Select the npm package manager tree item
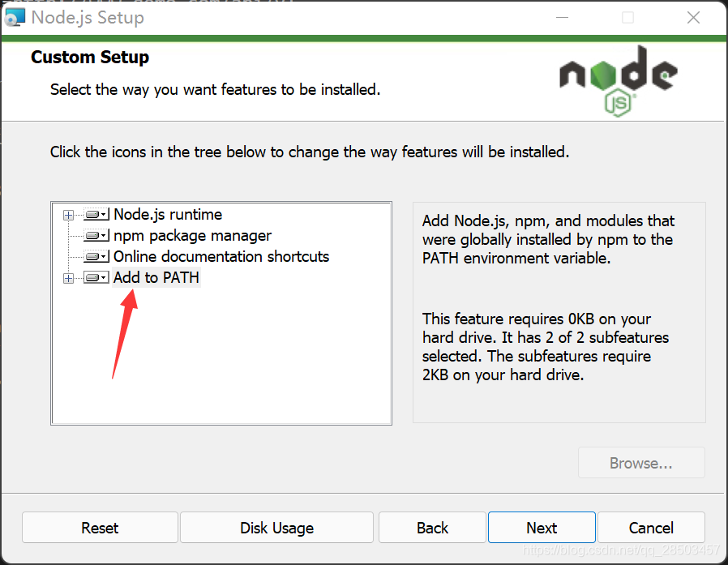 click(191, 235)
